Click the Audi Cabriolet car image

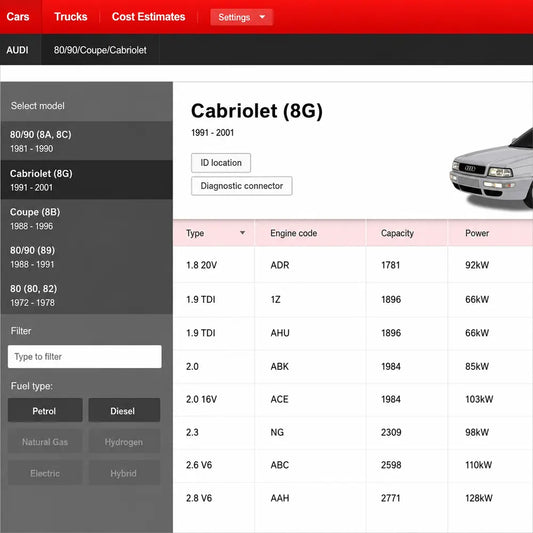coord(491,168)
